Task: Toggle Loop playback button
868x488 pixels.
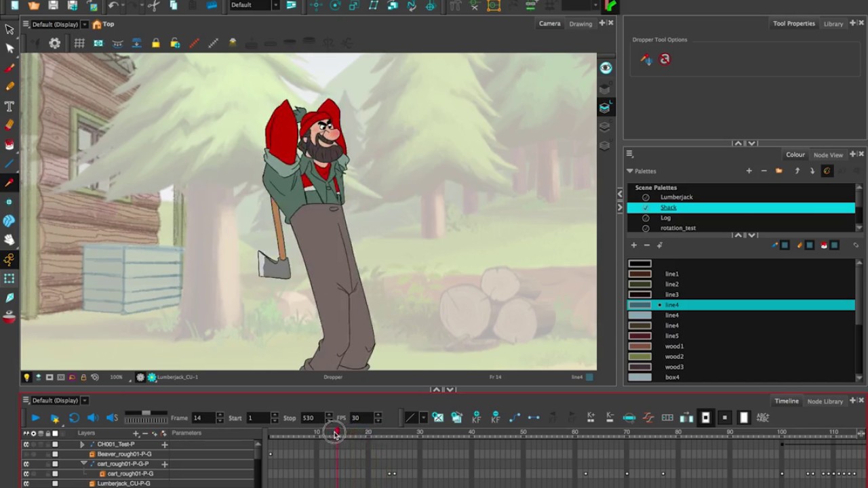Action: pos(74,418)
